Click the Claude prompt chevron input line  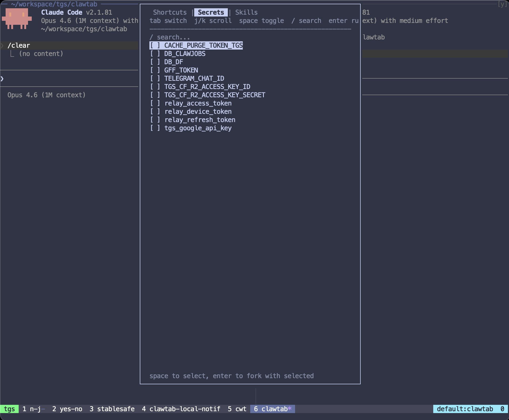point(69,79)
